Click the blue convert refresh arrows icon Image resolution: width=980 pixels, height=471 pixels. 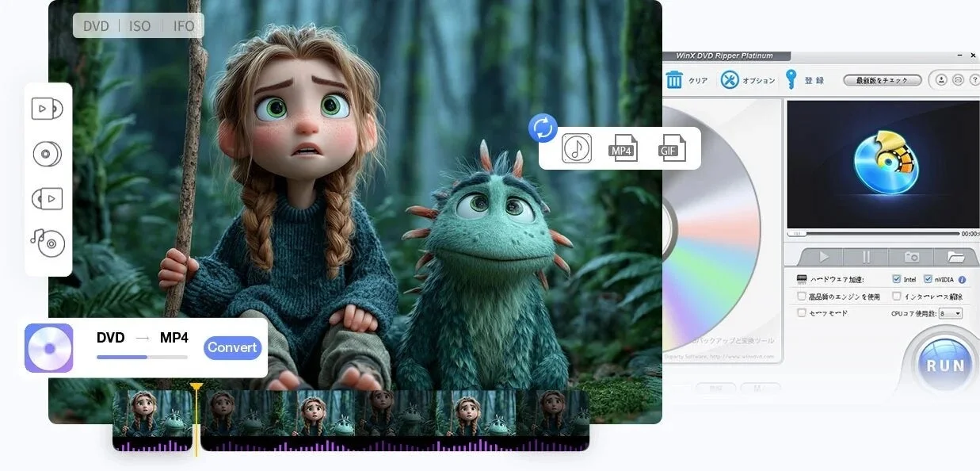tap(543, 128)
